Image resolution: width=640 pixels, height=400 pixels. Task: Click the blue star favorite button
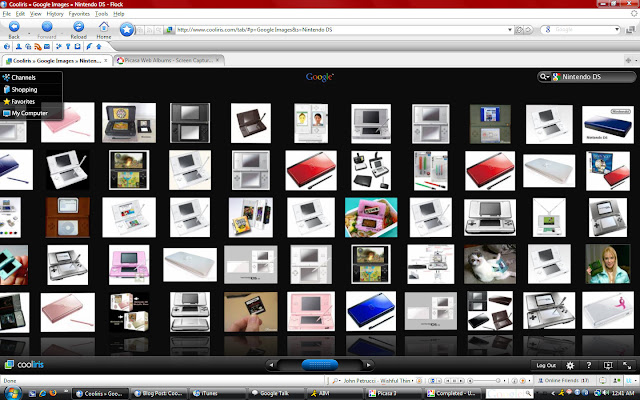click(x=127, y=29)
